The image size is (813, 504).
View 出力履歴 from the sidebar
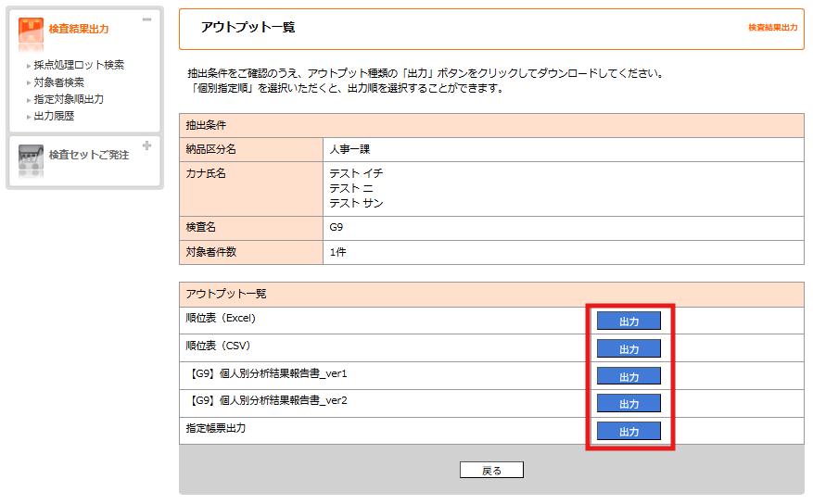tap(54, 116)
